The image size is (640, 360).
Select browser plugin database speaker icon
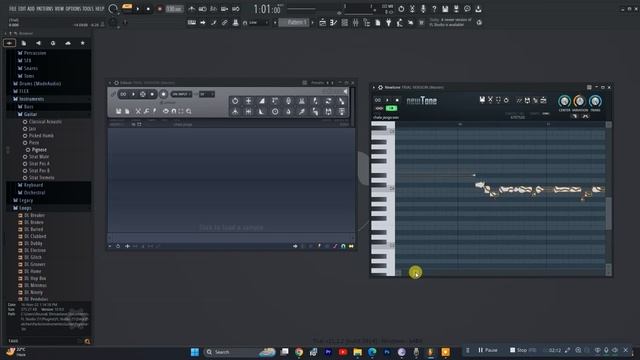point(38,43)
